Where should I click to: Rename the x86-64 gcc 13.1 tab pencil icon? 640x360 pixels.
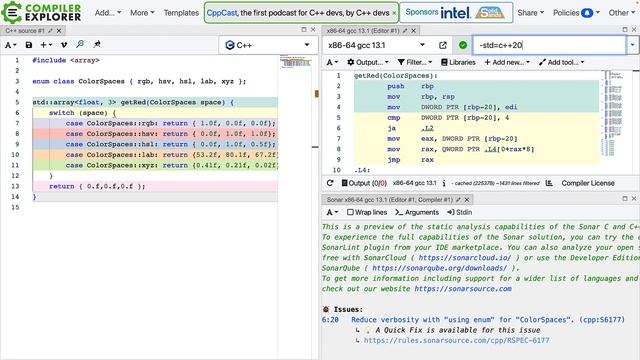pos(405,31)
